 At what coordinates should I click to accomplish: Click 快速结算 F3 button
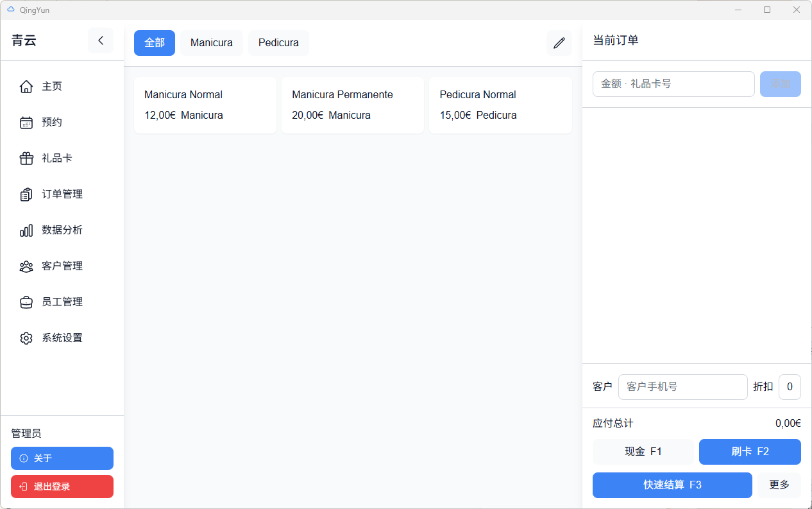pyautogui.click(x=672, y=485)
